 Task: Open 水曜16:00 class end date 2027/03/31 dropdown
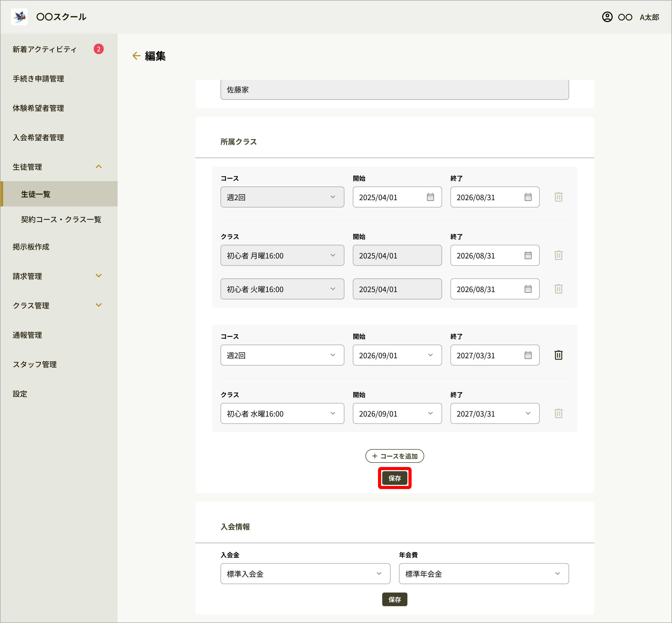(x=495, y=413)
